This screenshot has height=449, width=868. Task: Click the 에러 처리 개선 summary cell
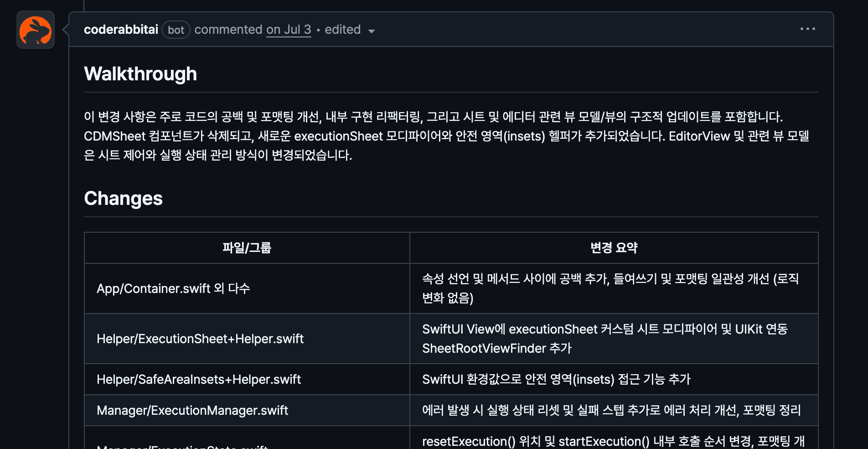pyautogui.click(x=611, y=410)
